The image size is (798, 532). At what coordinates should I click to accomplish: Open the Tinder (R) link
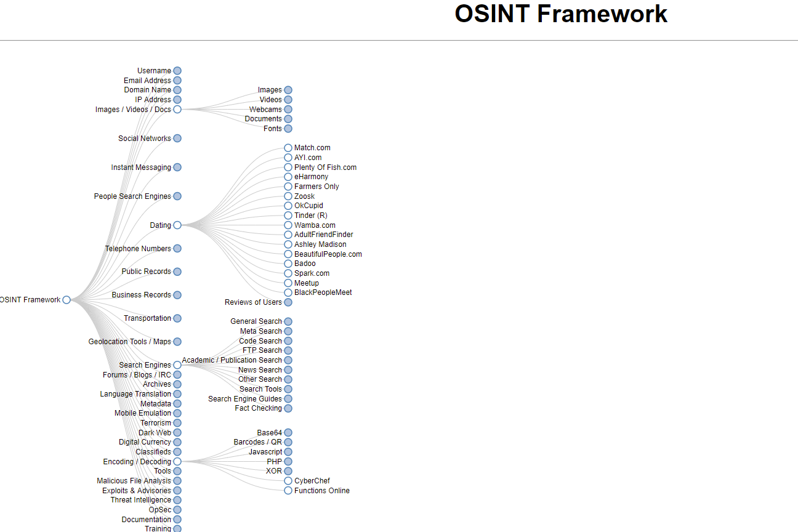(x=311, y=216)
